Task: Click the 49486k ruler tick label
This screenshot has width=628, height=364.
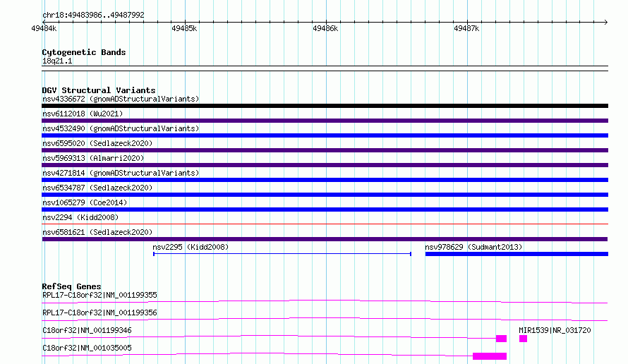Action: click(325, 28)
